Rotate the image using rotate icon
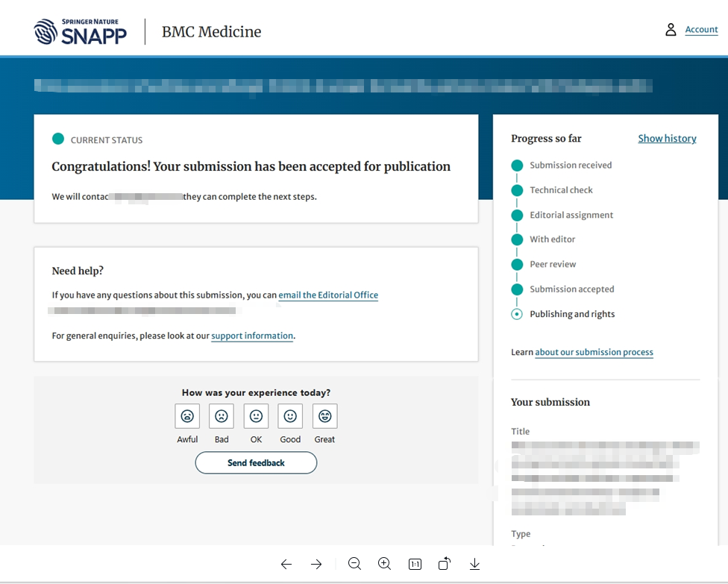728x584 pixels. point(444,565)
